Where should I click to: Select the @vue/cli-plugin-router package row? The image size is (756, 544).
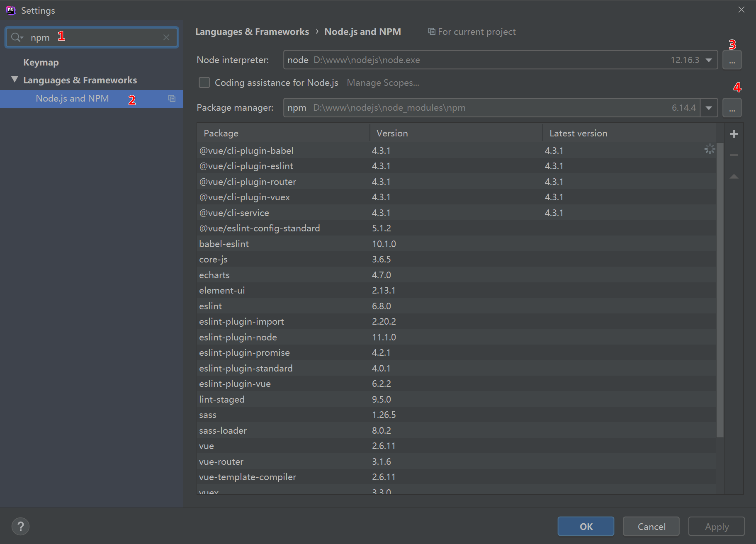tap(457, 182)
